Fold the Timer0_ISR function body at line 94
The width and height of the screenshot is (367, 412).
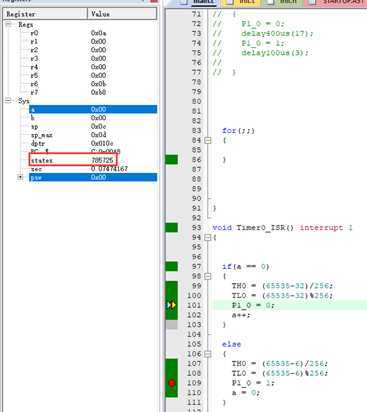coord(208,237)
